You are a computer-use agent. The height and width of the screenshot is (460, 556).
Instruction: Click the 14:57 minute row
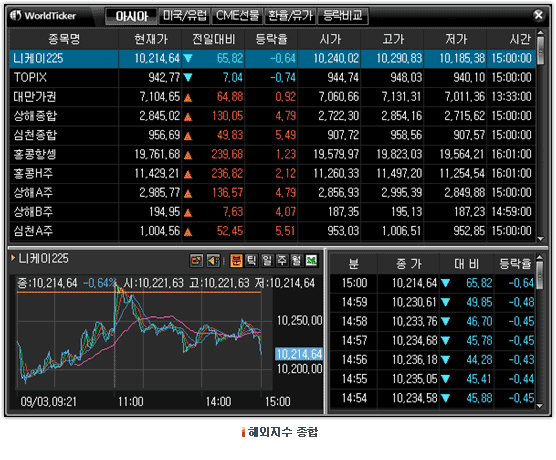[x=432, y=340]
